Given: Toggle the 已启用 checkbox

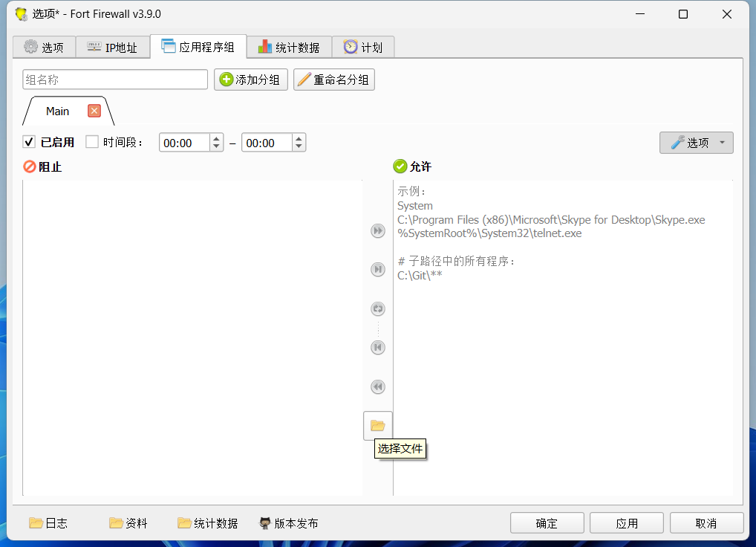Looking at the screenshot, I should (29, 142).
